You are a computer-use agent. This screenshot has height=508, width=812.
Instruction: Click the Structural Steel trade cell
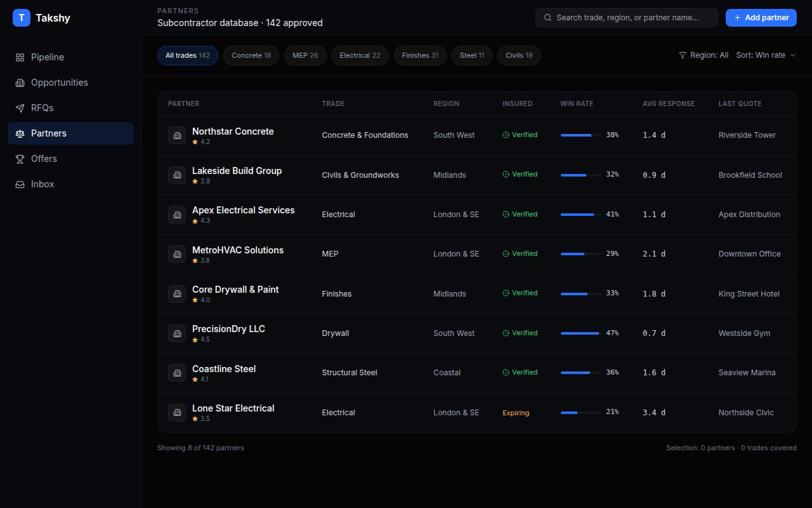point(350,373)
